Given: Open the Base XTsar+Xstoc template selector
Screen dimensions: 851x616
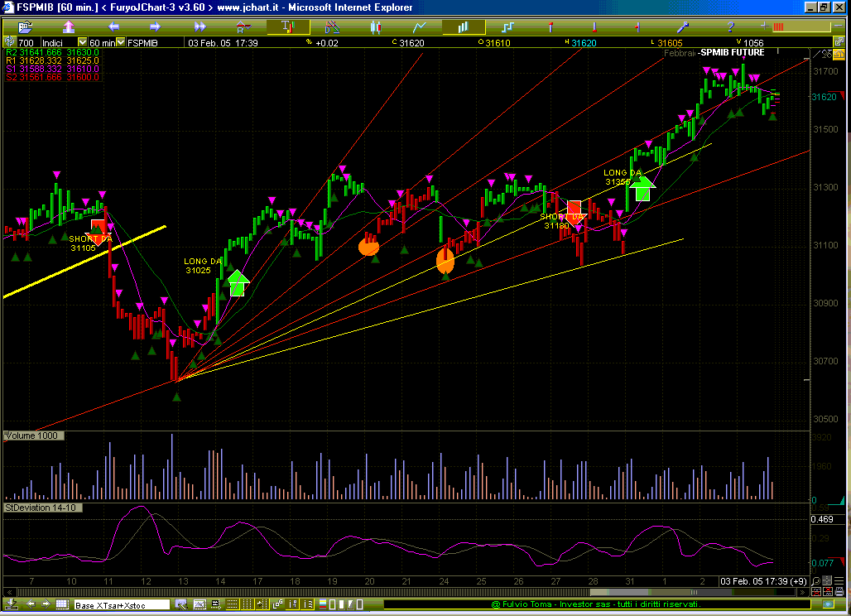Looking at the screenshot, I should coord(122,605).
